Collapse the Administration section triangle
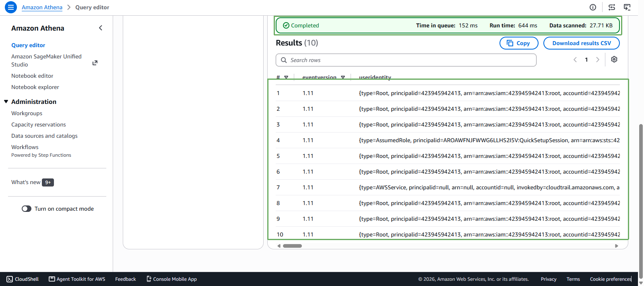The width and height of the screenshot is (644, 286). (x=6, y=102)
